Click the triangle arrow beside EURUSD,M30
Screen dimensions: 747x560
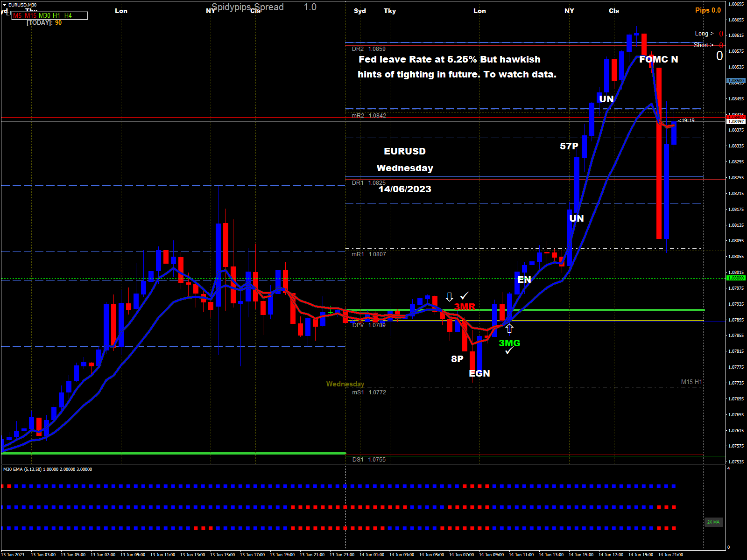pyautogui.click(x=4, y=5)
